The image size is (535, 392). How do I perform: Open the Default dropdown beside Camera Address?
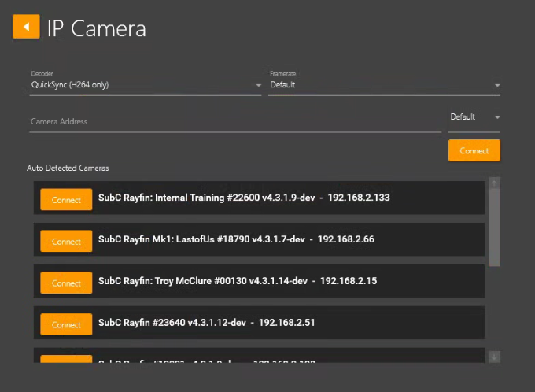coord(474,117)
